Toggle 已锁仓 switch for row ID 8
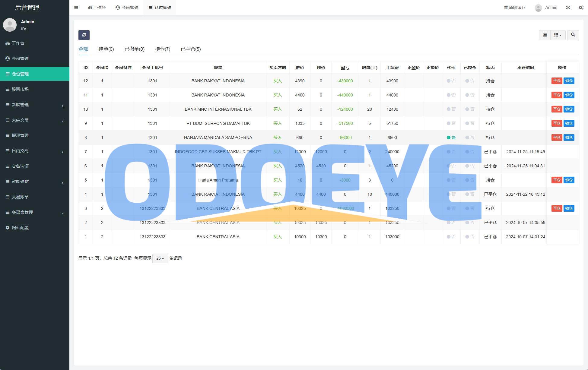 tap(470, 138)
